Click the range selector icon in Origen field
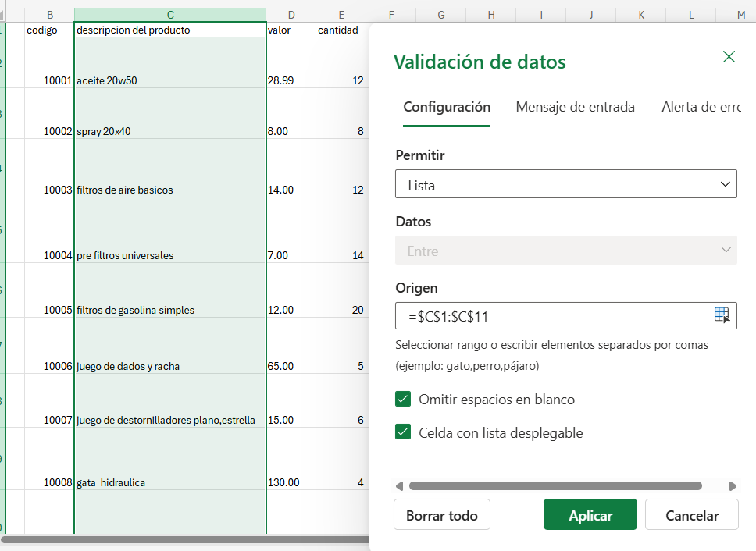Viewport: 756px width, 551px height. tap(722, 315)
